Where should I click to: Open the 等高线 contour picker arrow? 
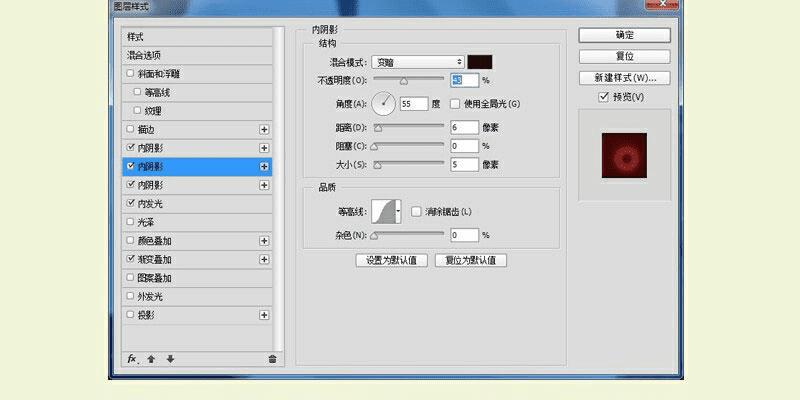398,211
